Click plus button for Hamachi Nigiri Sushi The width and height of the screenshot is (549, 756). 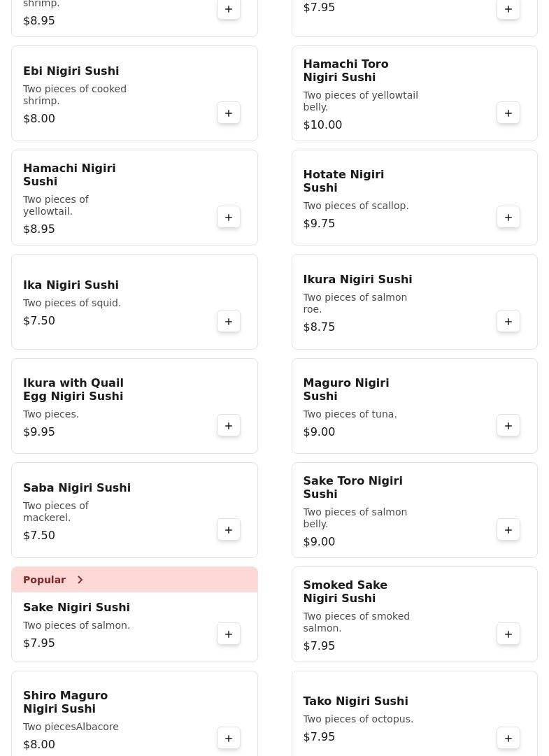click(229, 217)
